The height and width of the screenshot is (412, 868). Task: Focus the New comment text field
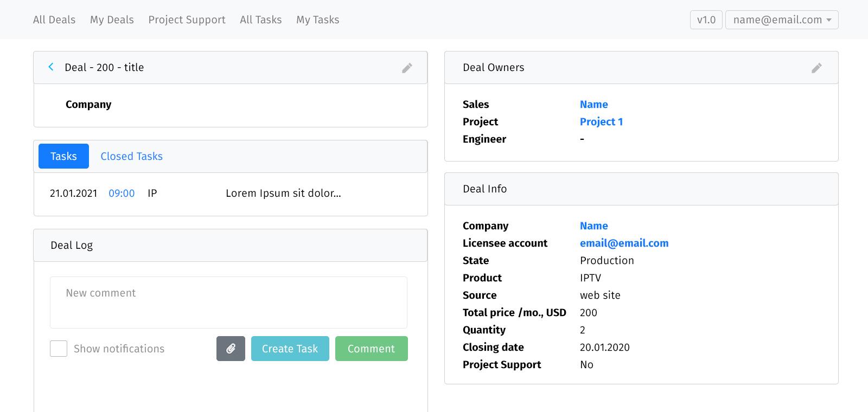pyautogui.click(x=228, y=302)
